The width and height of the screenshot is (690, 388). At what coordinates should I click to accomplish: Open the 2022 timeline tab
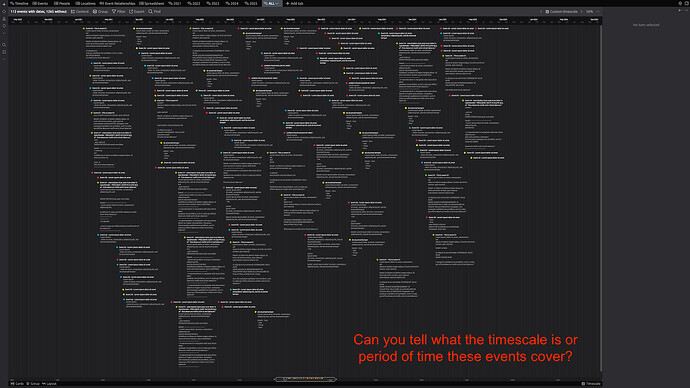[x=194, y=3]
